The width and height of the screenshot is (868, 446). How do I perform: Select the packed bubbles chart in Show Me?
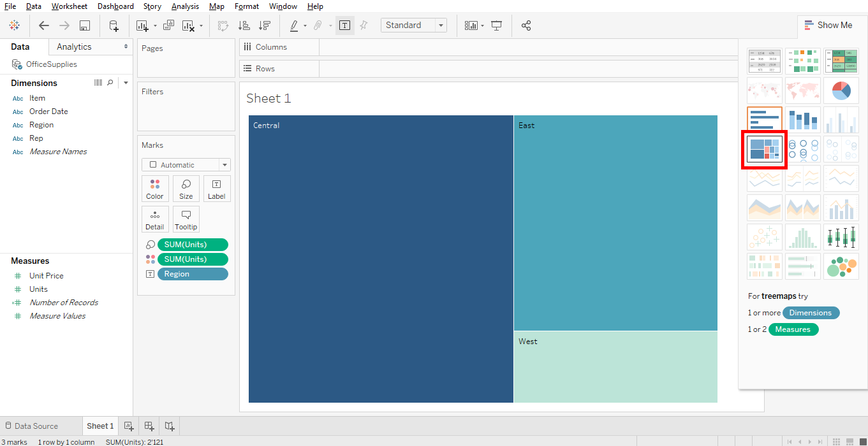point(841,266)
